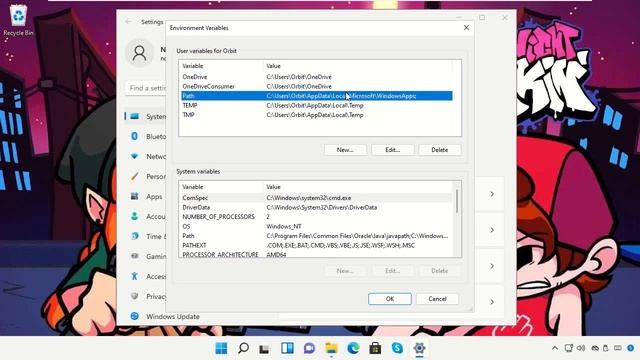Launch Chat from taskbar
Screen dimensions: 640x360
309,348
